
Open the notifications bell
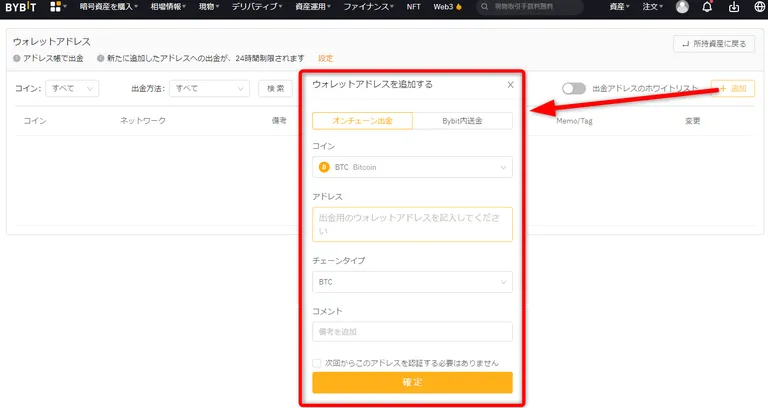pos(707,7)
